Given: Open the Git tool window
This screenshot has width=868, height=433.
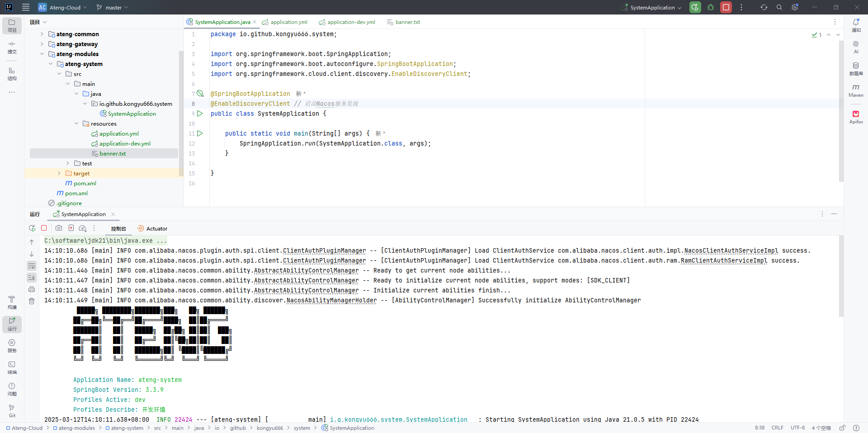Looking at the screenshot, I should point(12,411).
